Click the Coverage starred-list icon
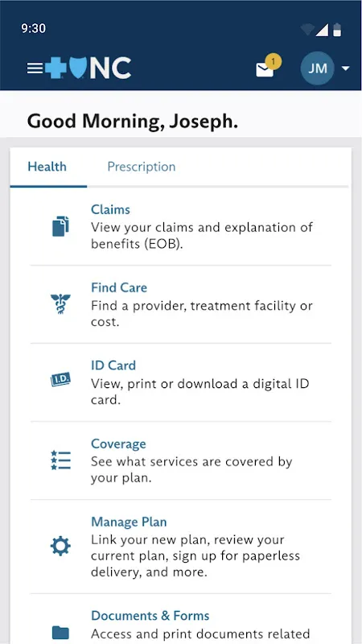This screenshot has width=362, height=644. (61, 460)
